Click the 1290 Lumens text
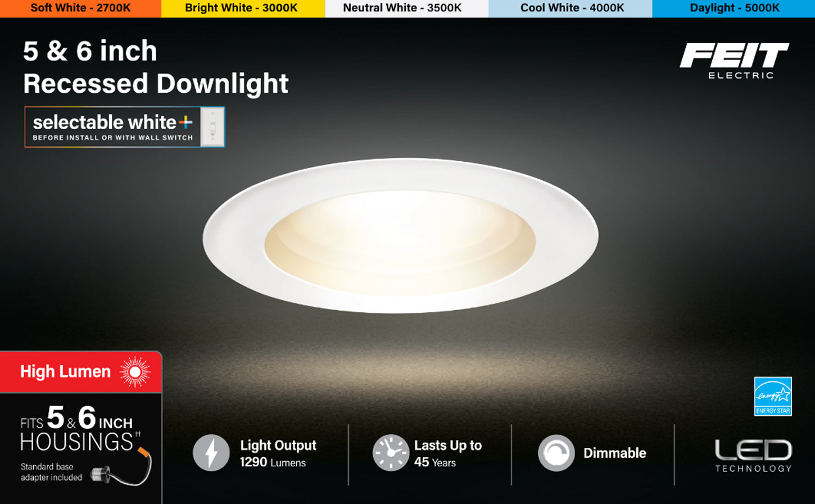The width and height of the screenshot is (815, 504). click(x=273, y=462)
